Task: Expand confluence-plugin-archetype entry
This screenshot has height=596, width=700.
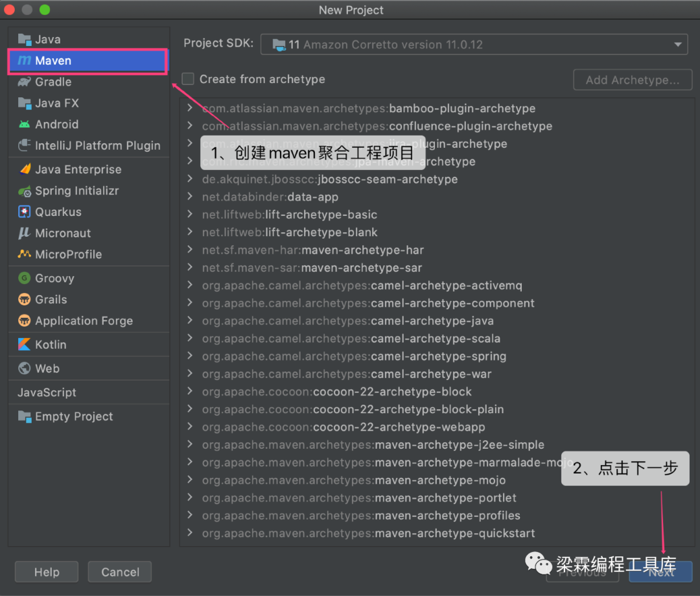Action: pyautogui.click(x=190, y=126)
